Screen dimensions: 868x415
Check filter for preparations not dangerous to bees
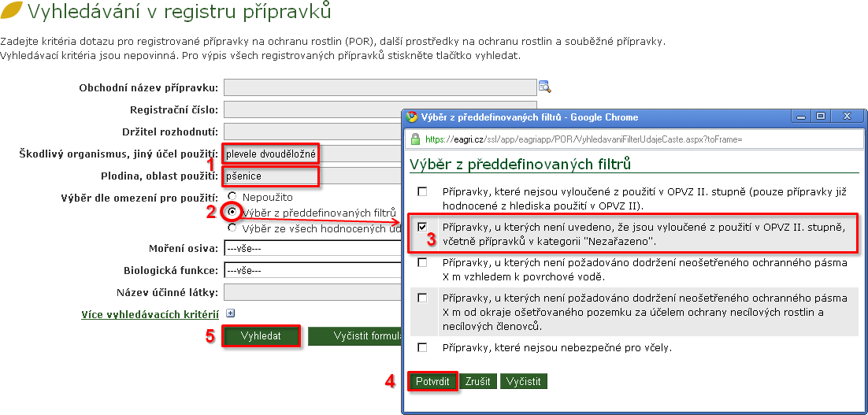(422, 347)
